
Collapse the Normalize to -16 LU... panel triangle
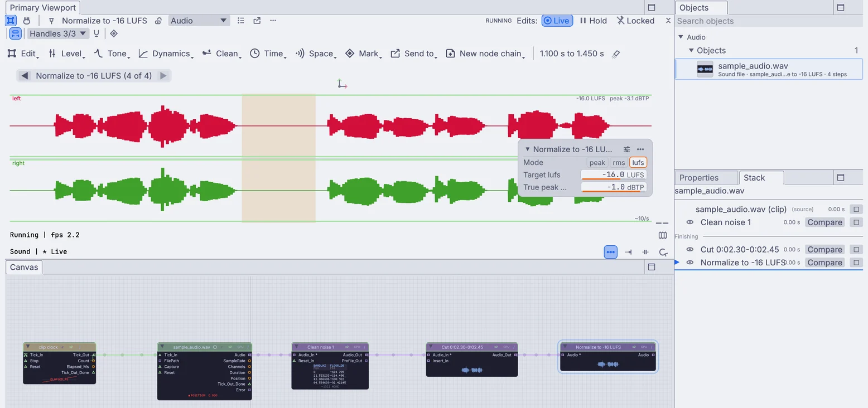[528, 149]
